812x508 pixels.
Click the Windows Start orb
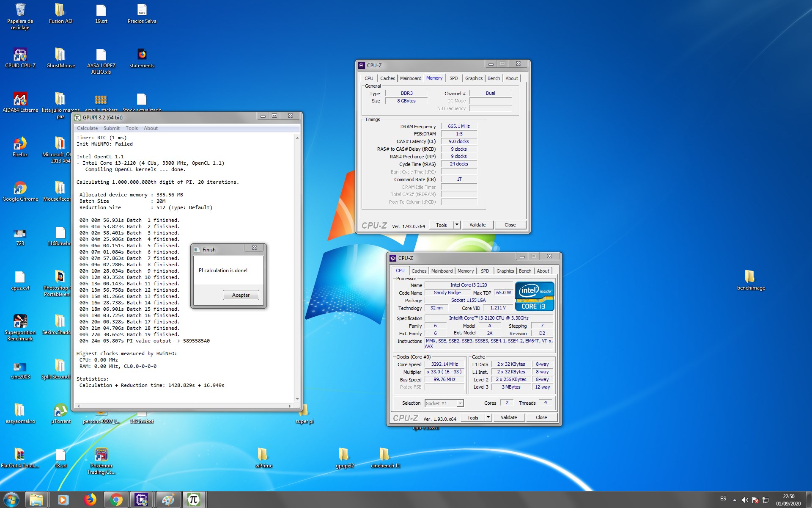11,500
